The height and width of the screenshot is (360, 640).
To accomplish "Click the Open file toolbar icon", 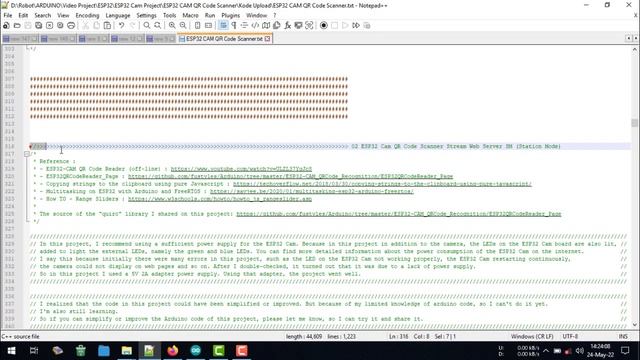I will (x=17, y=25).
